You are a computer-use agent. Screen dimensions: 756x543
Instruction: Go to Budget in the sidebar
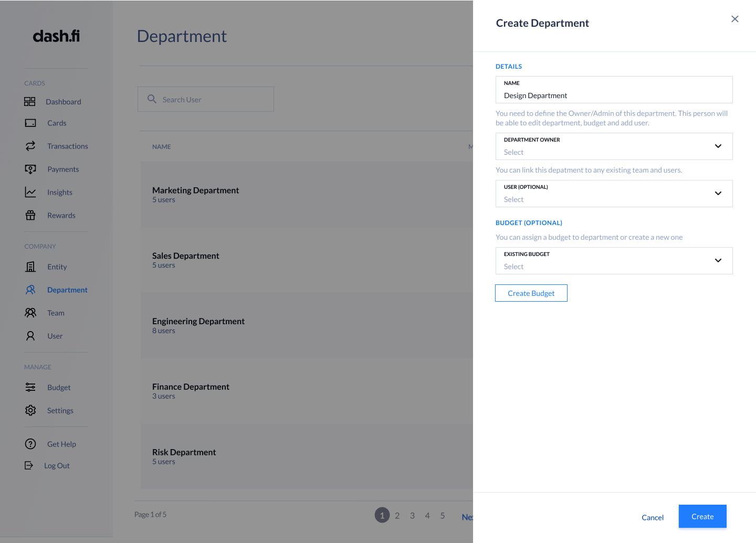(x=58, y=387)
